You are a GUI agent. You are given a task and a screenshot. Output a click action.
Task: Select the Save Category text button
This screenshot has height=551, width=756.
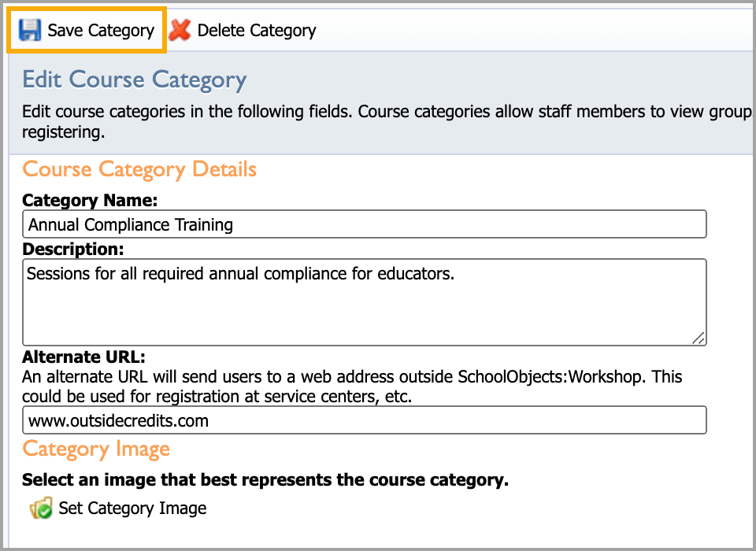101,31
